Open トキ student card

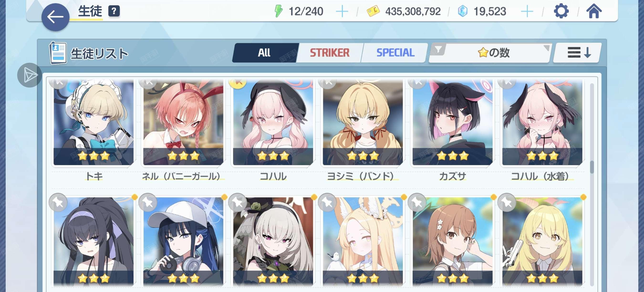(93, 122)
